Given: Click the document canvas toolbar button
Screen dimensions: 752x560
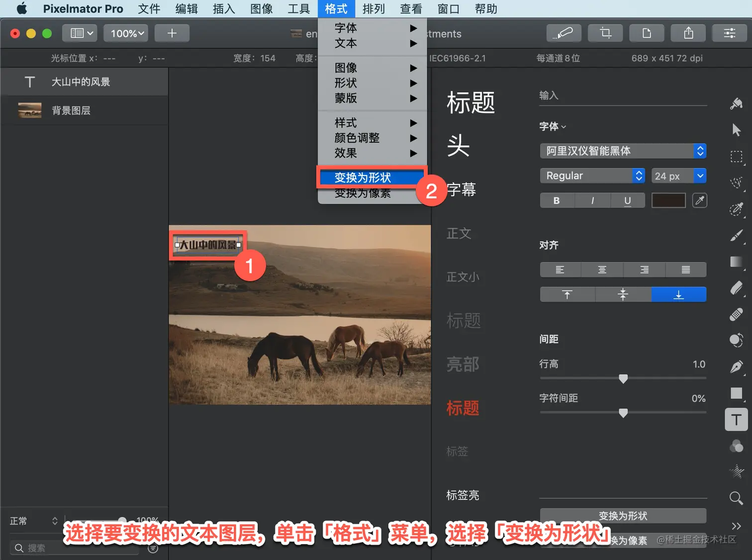Looking at the screenshot, I should coord(647,33).
